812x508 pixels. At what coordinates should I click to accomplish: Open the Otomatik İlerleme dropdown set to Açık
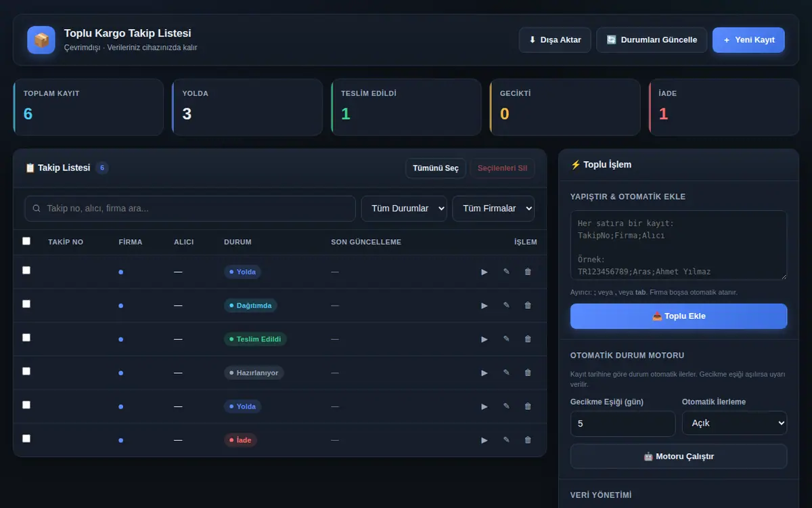[x=734, y=423]
